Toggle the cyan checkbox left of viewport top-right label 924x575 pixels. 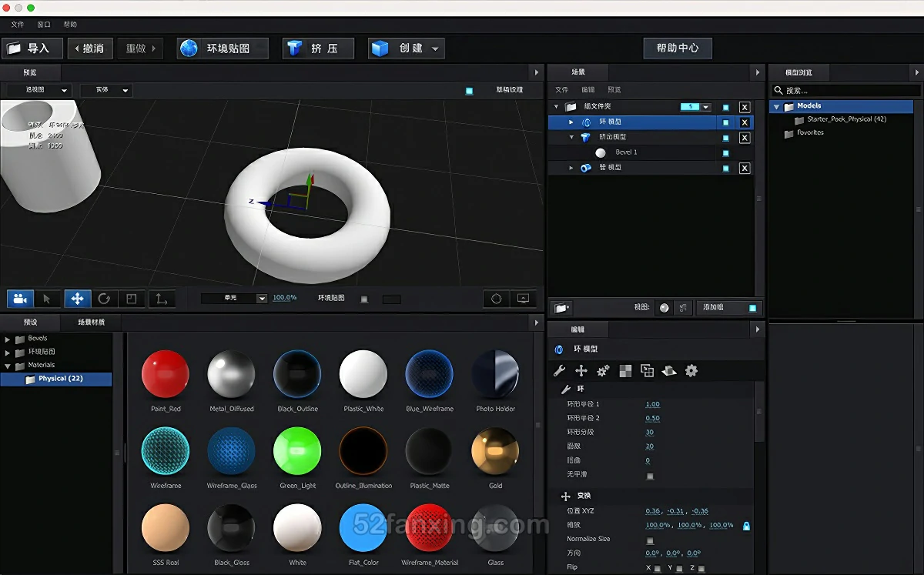(x=469, y=90)
